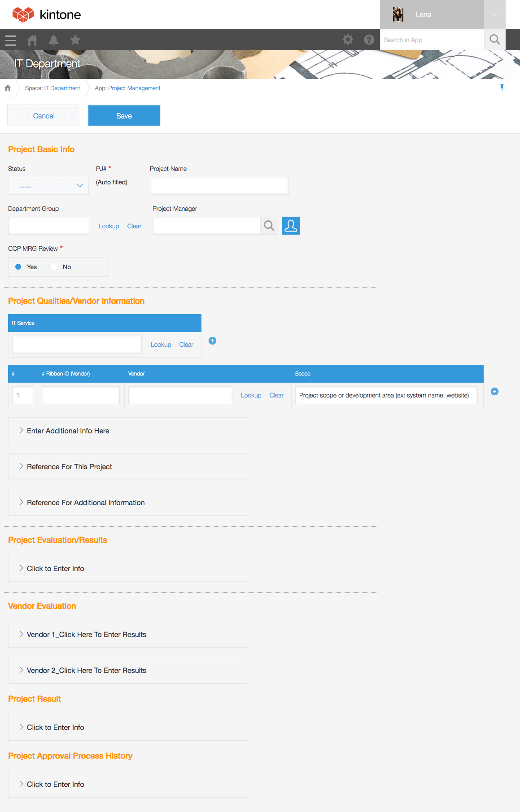Go to the kintone portal home icon
Screen dimensions: 520x812
coord(32,40)
